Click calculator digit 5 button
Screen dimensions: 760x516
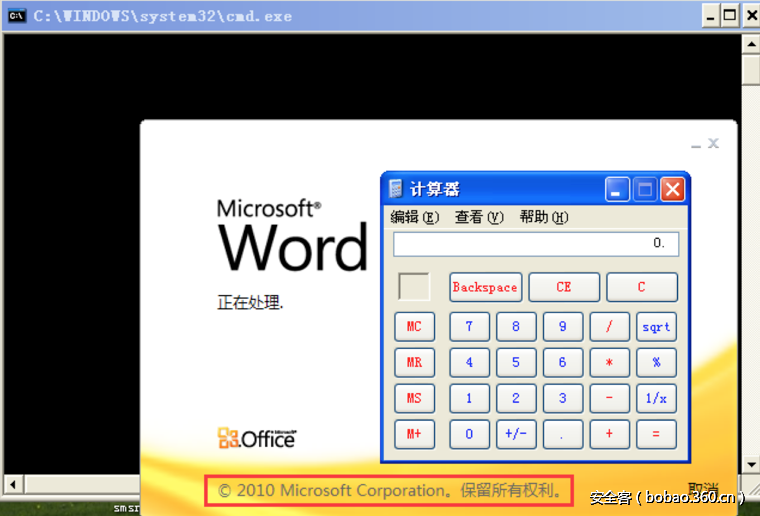[x=516, y=362]
